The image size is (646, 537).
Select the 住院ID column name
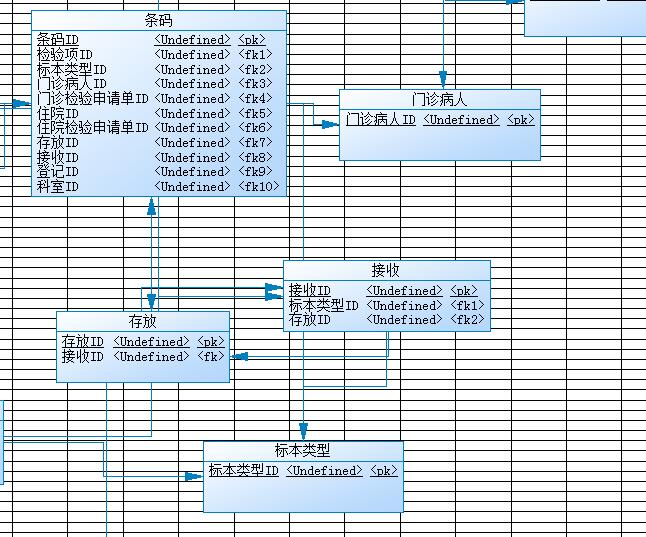tap(58, 113)
